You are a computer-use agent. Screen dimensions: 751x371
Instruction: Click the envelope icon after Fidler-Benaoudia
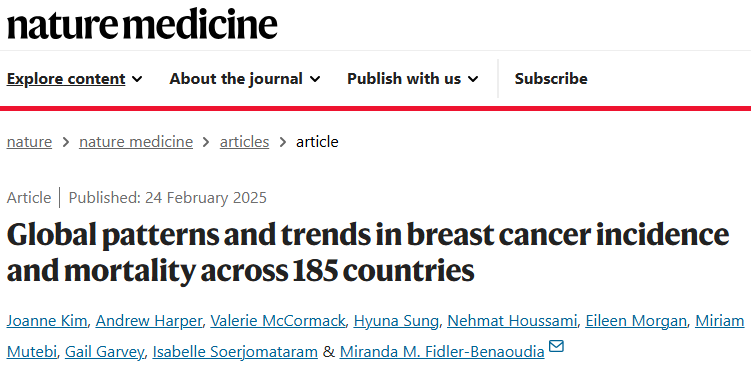556,346
